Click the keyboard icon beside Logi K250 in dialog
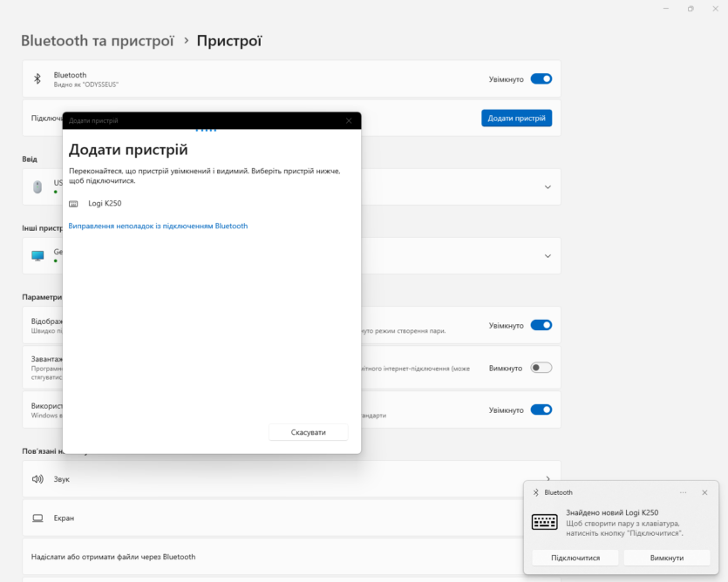 pos(73,204)
